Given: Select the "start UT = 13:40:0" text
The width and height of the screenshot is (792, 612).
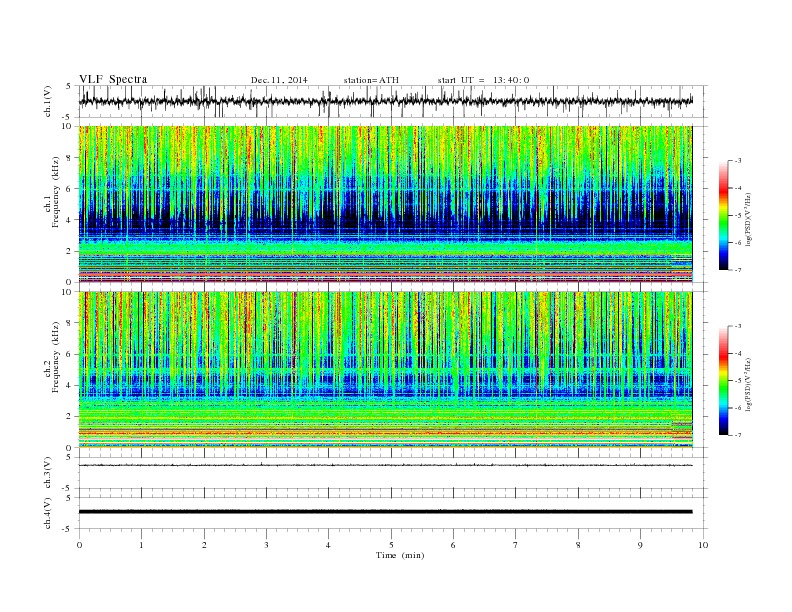Looking at the screenshot, I should (483, 80).
